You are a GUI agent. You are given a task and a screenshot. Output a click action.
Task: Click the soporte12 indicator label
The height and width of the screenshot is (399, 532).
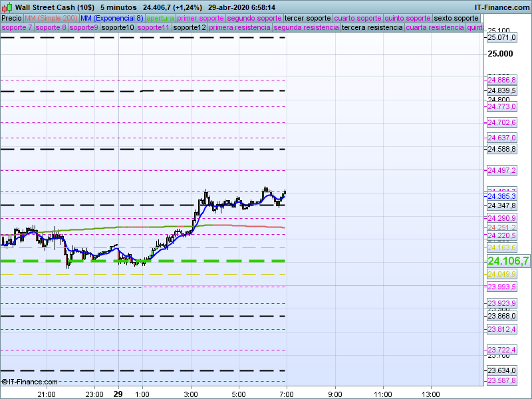tap(190, 27)
